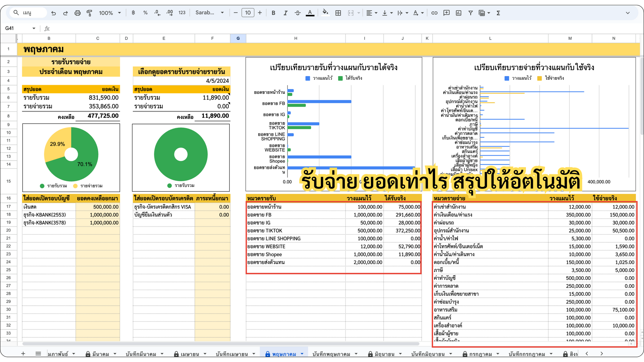Screen dimensions: 644x362
Task: Toggle italic formatting
Action: tap(285, 13)
